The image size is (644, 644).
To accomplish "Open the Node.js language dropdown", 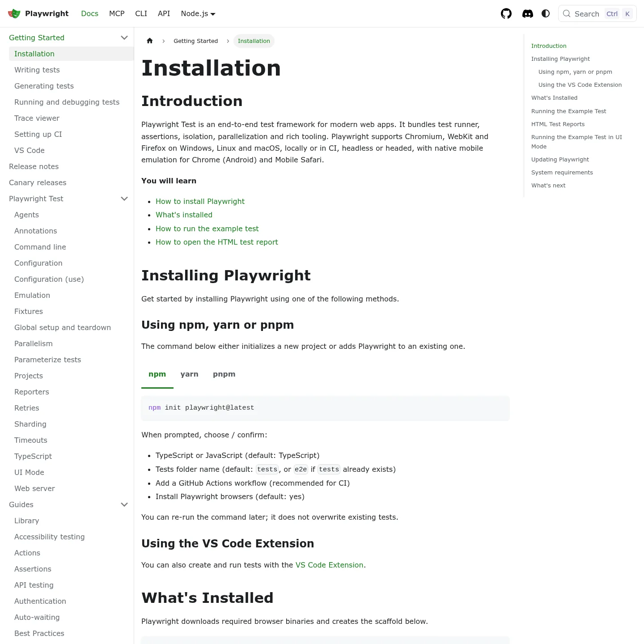I will click(198, 13).
